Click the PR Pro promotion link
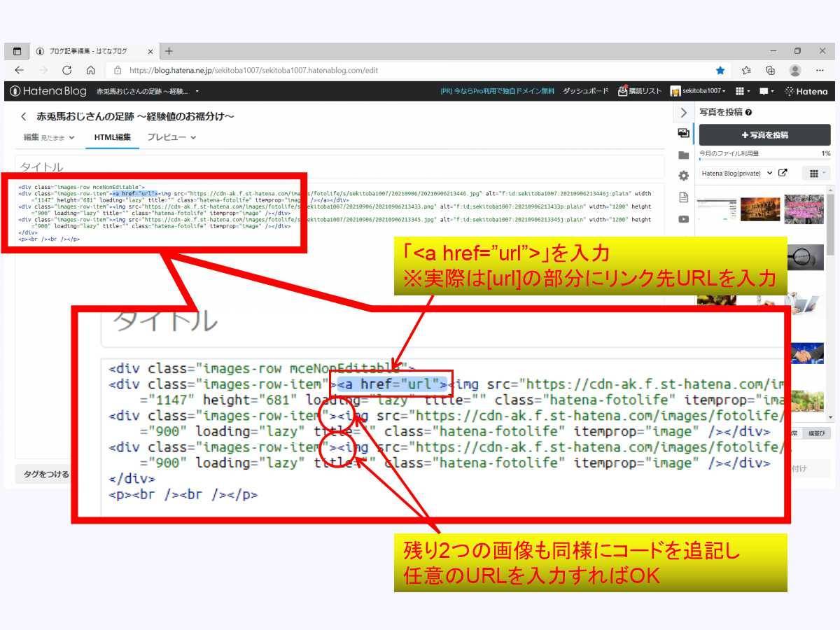 (497, 91)
